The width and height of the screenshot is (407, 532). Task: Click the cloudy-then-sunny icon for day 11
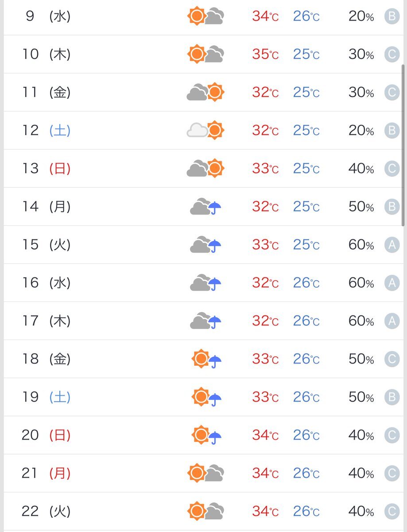click(206, 92)
